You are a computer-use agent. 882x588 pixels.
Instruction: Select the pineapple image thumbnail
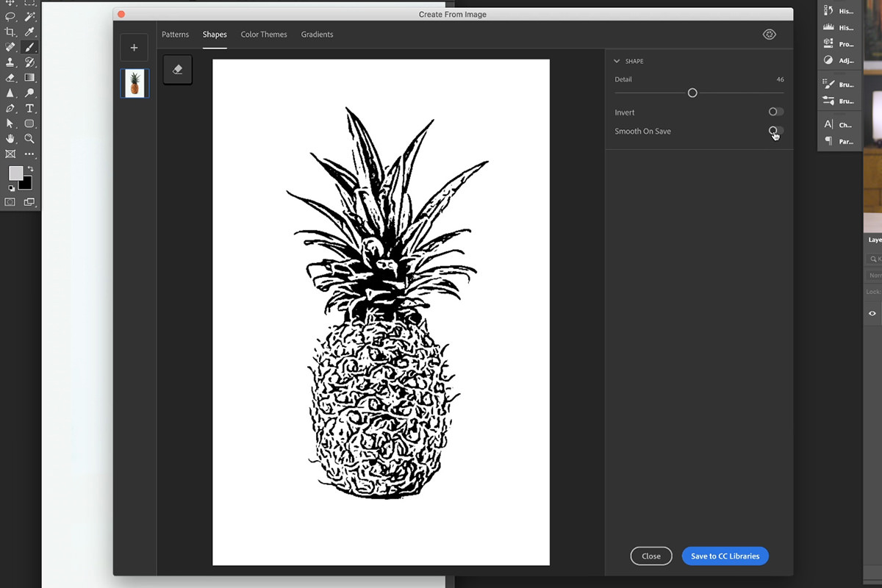coord(134,83)
